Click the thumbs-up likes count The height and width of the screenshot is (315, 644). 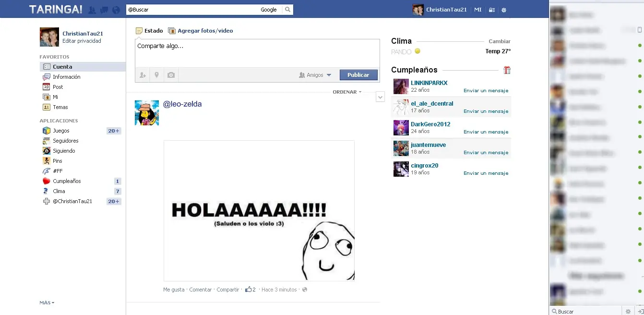pyautogui.click(x=250, y=290)
